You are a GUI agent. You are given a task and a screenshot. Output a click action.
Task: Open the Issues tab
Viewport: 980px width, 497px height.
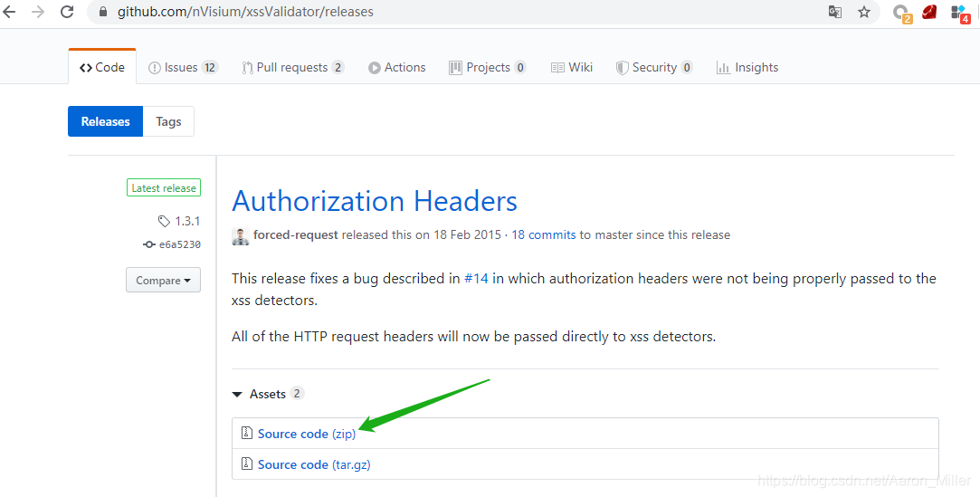click(183, 68)
